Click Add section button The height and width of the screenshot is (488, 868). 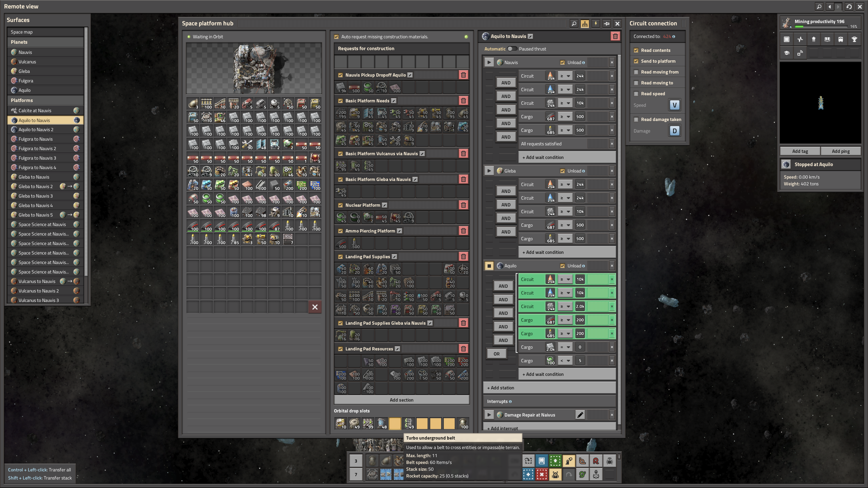(x=401, y=400)
